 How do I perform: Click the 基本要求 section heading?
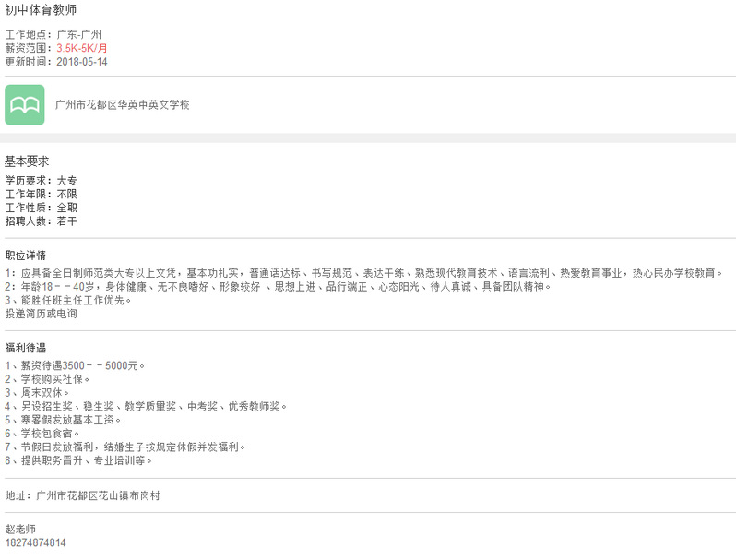pyautogui.click(x=27, y=161)
